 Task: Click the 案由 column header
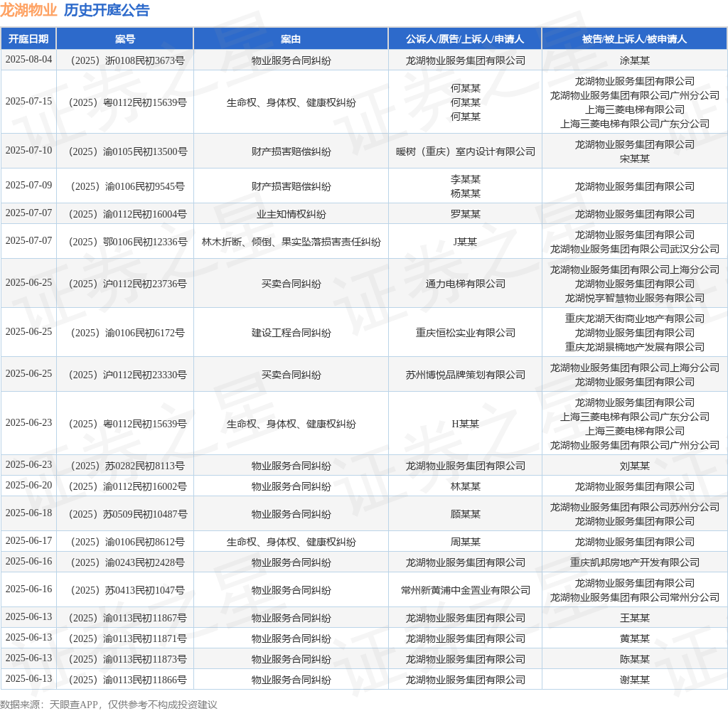coord(291,39)
